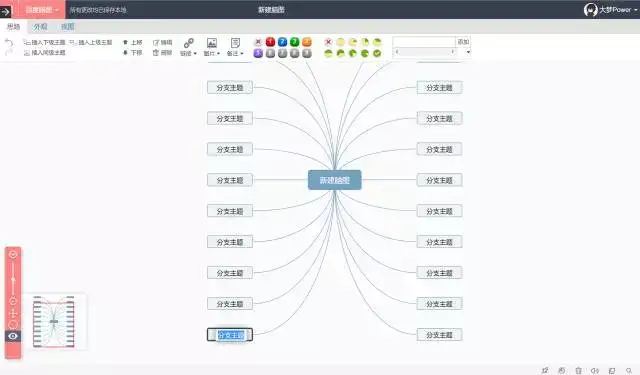Viewport: 640px width, 375px height.
Task: Select the central 新建脑图 root node
Action: point(335,180)
